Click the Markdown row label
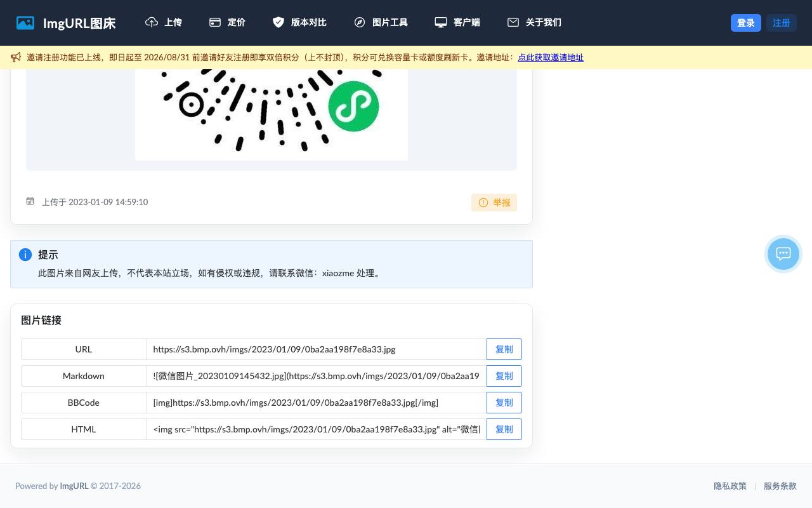812x508 pixels. click(x=84, y=376)
